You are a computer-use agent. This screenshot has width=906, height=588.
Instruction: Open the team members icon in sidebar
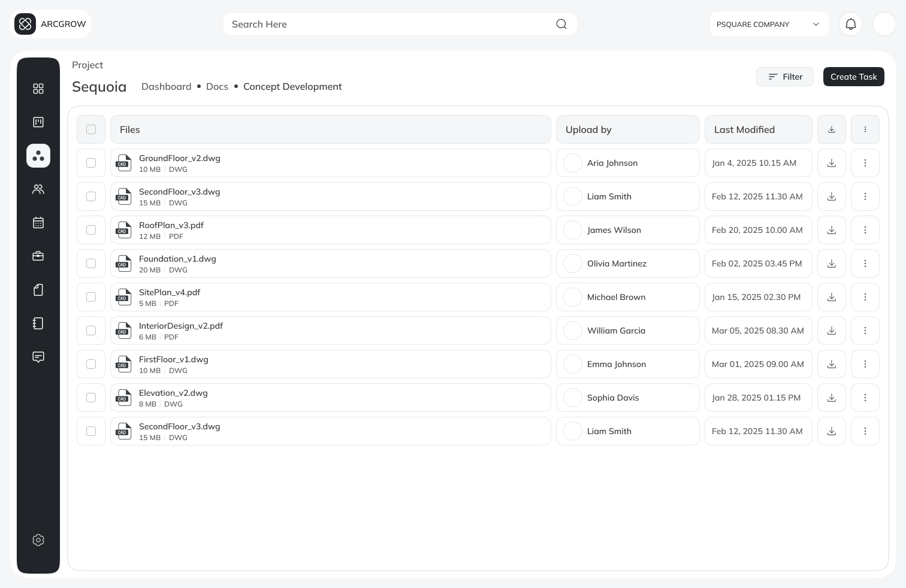(38, 189)
